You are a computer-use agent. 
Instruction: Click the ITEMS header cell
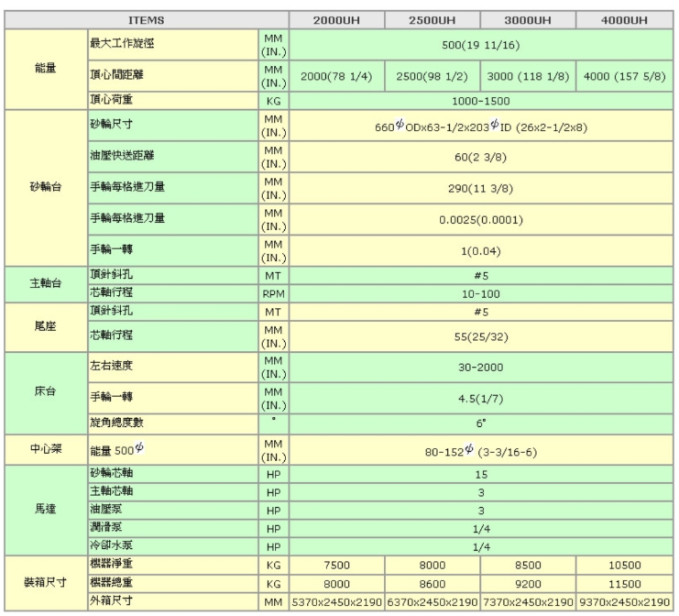147,20
